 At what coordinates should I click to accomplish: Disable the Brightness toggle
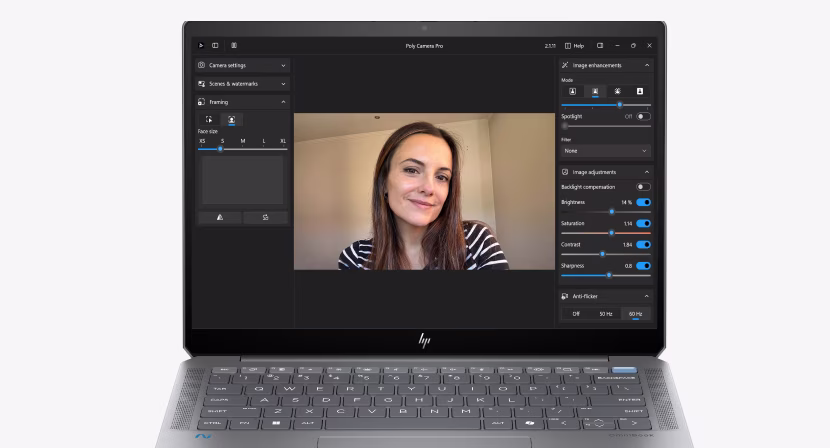click(x=643, y=202)
